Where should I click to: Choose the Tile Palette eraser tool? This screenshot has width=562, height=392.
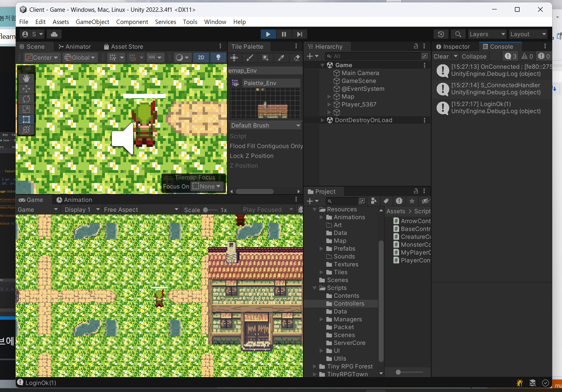point(297,58)
